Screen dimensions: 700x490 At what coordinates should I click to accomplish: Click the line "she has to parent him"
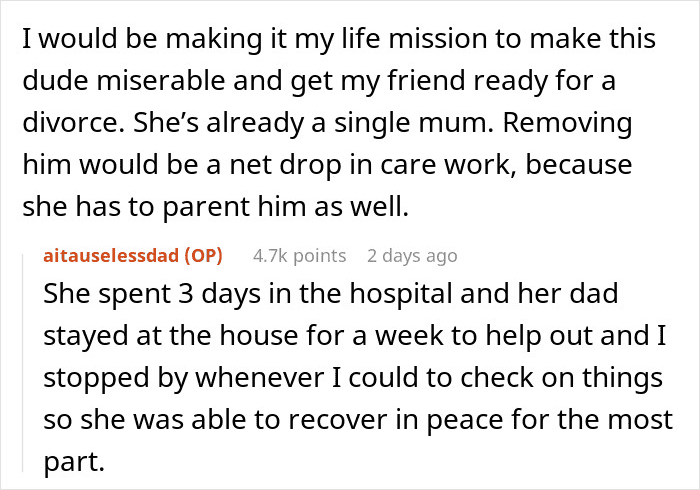pos(215,207)
